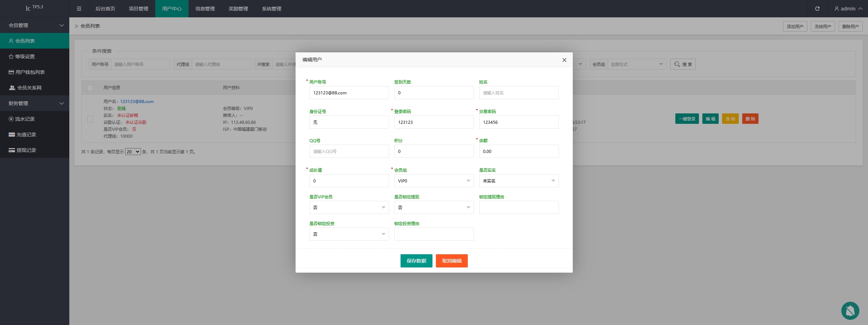Expand the 会员组 VIP0 dropdown

pos(434,181)
